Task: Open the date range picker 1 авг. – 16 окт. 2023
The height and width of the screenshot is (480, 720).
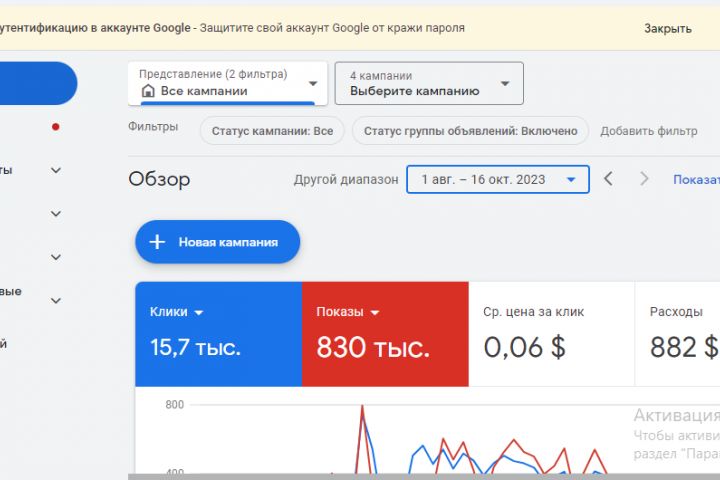Action: [497, 180]
